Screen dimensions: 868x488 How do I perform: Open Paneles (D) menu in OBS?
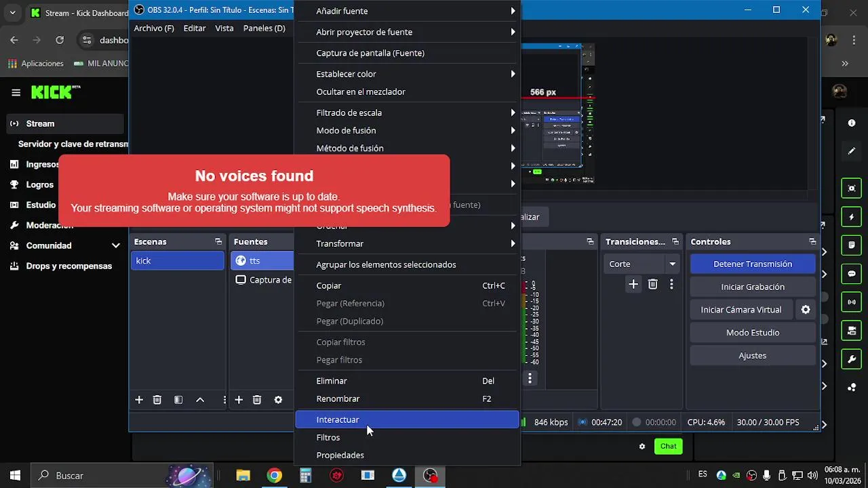tap(264, 28)
